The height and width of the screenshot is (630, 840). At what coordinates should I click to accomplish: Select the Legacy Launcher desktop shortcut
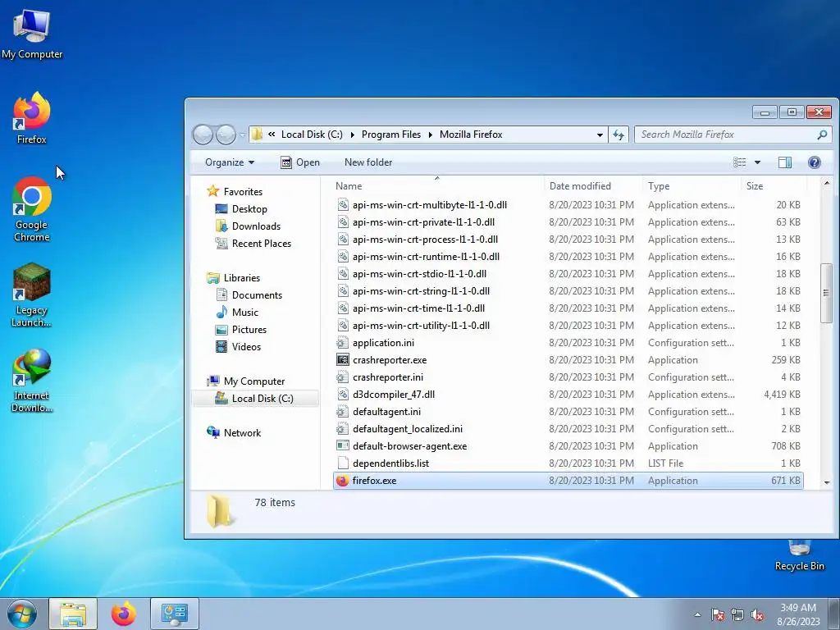click(x=32, y=294)
